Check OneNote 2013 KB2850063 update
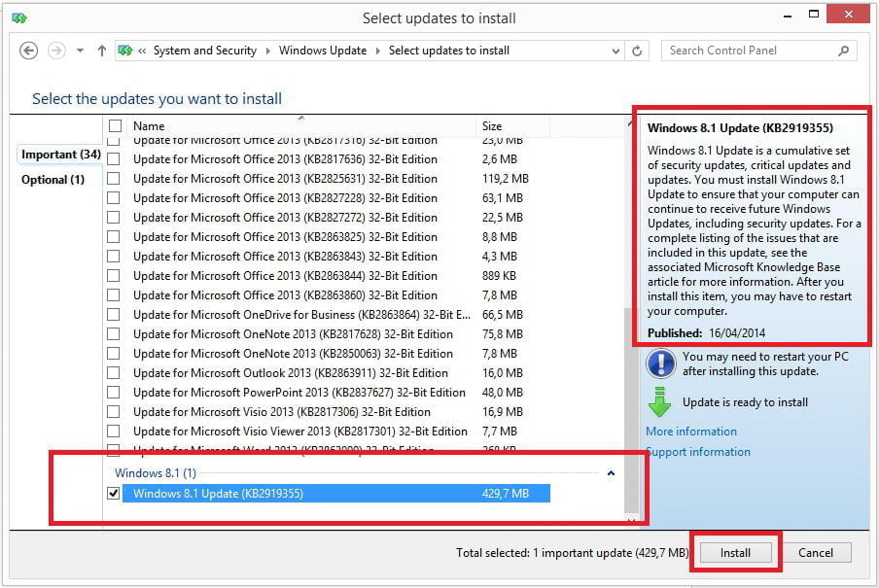This screenshot has width=879, height=588. [x=113, y=353]
